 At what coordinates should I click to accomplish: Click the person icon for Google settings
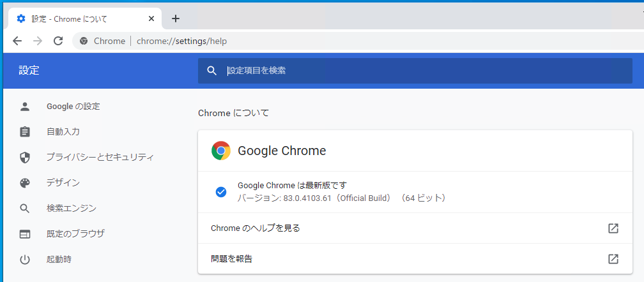click(25, 107)
